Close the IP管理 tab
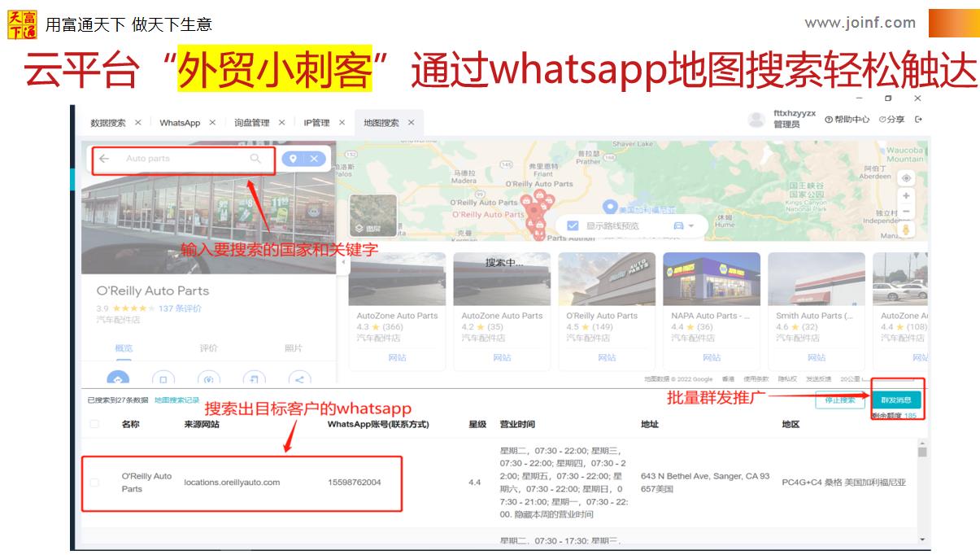 coord(342,123)
